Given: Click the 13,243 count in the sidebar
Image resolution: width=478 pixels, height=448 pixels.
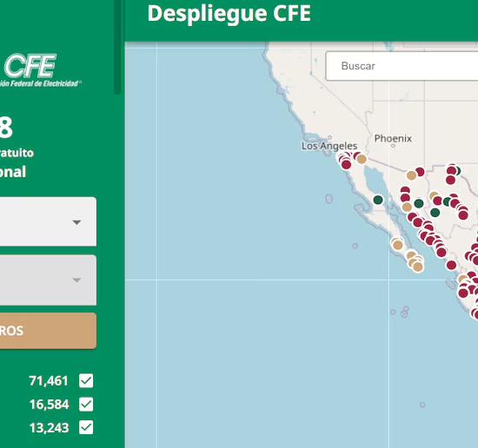Looking at the screenshot, I should 49,428.
